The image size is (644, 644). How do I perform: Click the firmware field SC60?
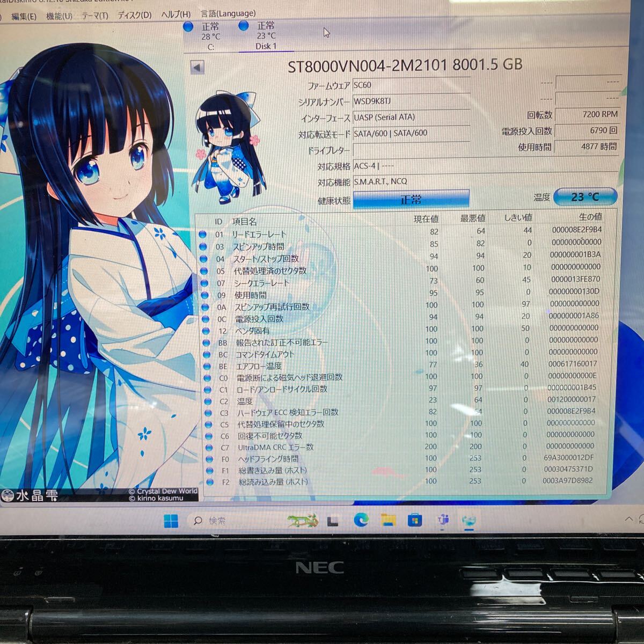tap(411, 85)
